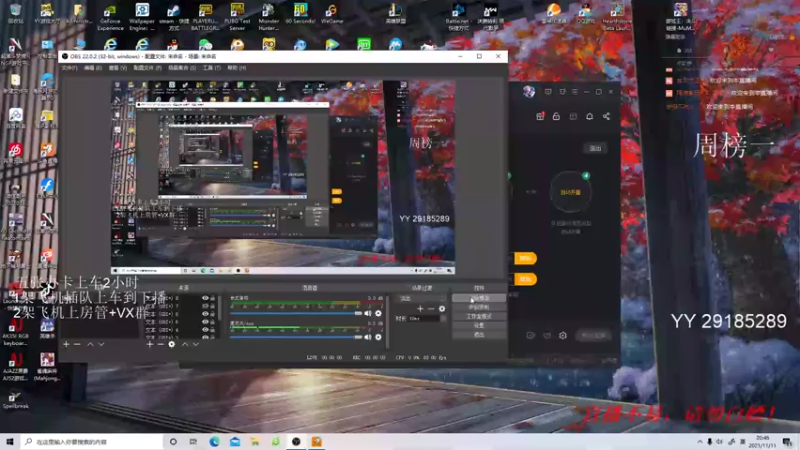The width and height of the screenshot is (800, 450).
Task: Move selected source down
Action: point(195,344)
